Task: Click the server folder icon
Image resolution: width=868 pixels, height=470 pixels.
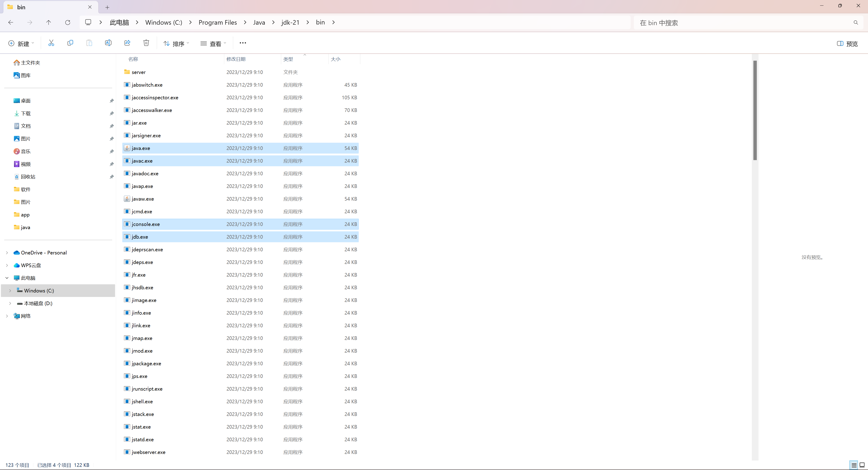Action: click(127, 72)
